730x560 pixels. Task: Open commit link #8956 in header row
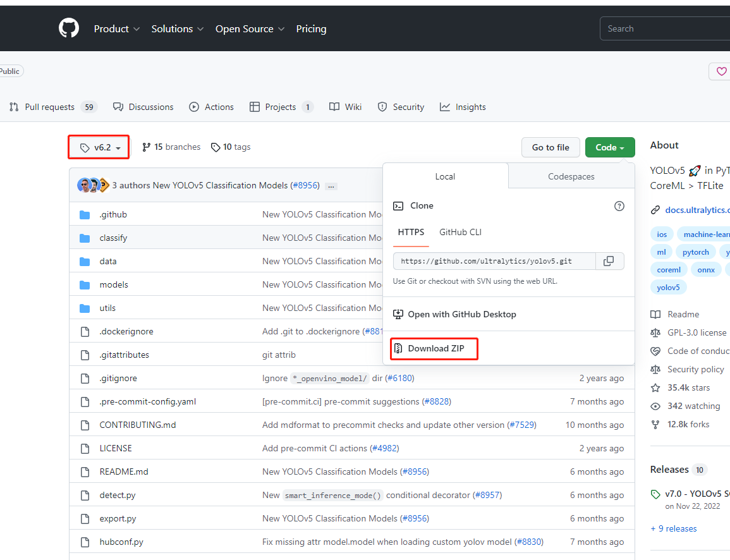click(305, 185)
